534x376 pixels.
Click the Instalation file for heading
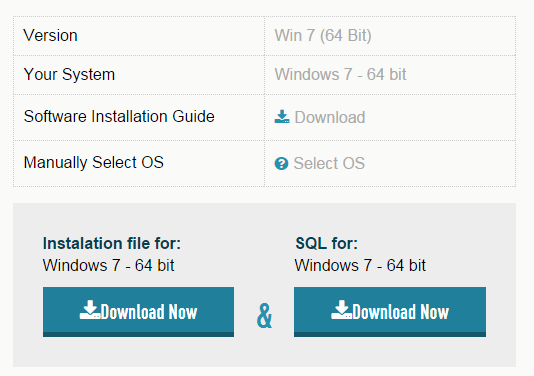pos(112,244)
